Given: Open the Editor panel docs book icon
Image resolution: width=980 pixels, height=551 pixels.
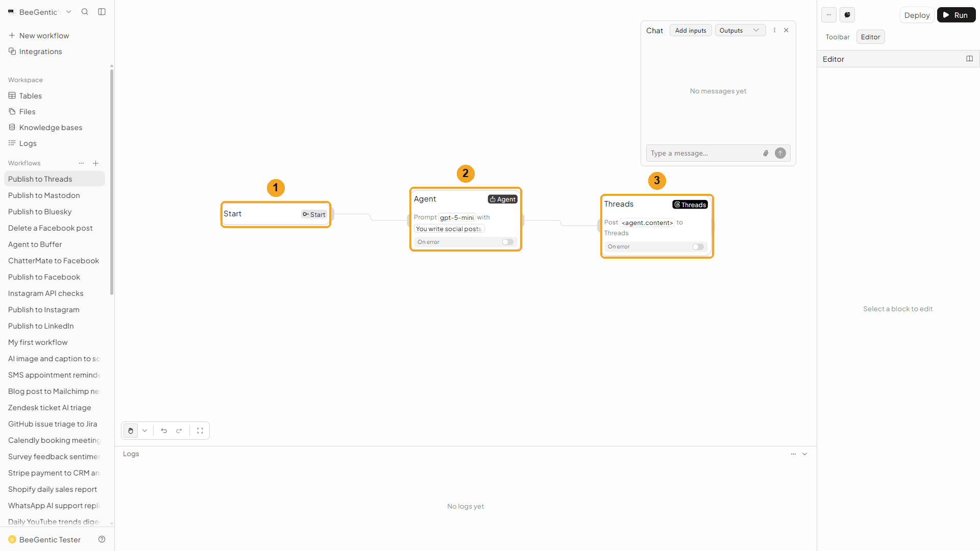Looking at the screenshot, I should point(969,59).
